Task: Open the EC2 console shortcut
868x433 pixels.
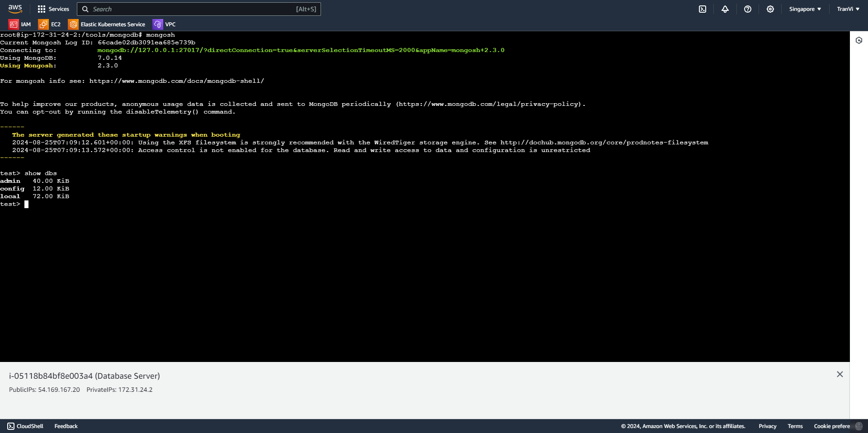Action: [x=50, y=24]
